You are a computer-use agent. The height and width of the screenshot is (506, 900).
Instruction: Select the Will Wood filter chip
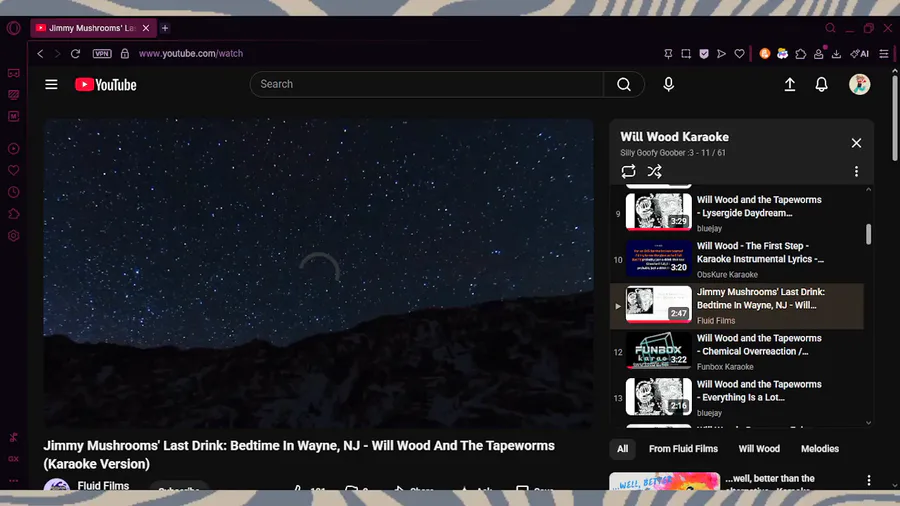coord(759,449)
